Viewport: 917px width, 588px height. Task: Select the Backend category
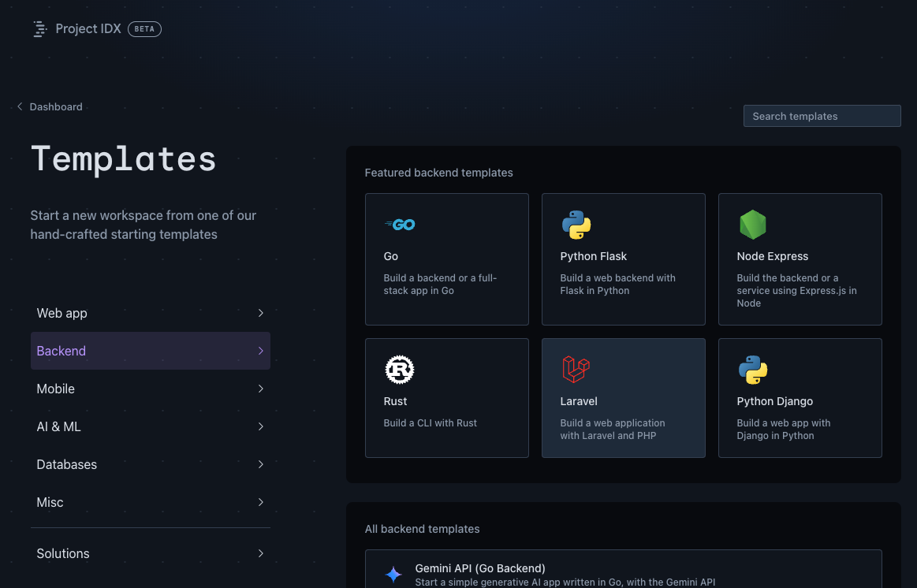click(x=151, y=351)
